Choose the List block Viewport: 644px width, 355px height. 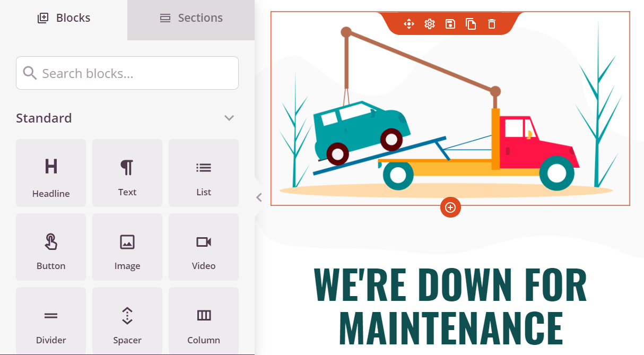coord(204,173)
